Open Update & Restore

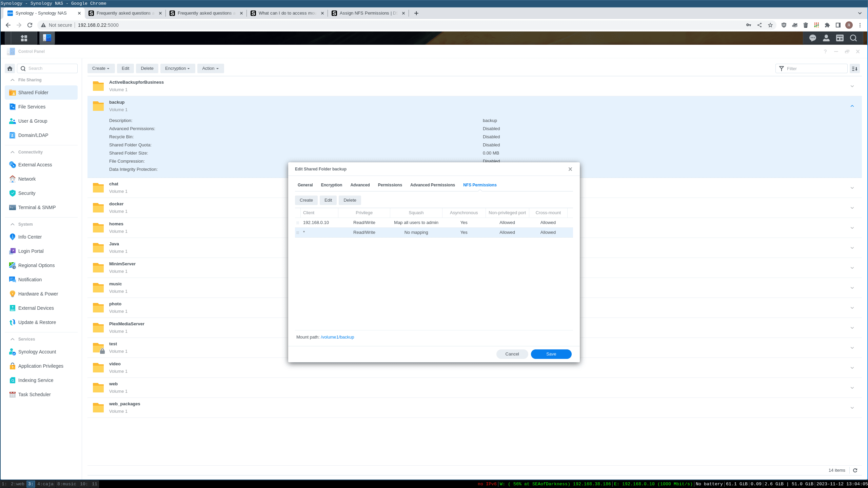[41, 322]
